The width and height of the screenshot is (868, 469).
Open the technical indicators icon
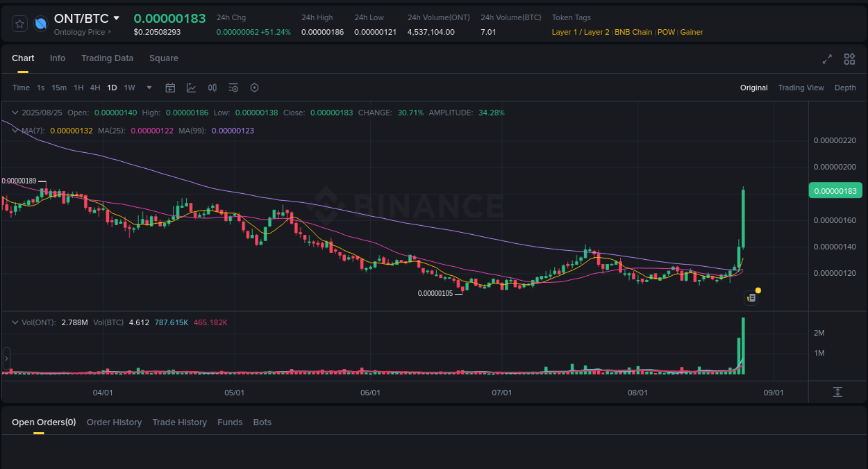click(x=191, y=88)
